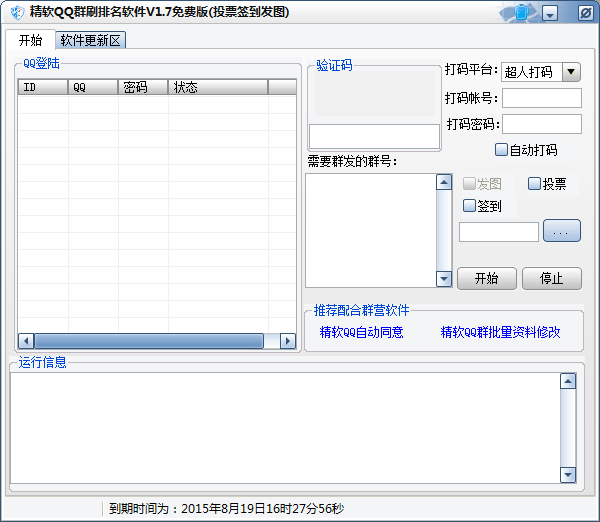Viewport: 600px width, 522px height.
Task: Click the expiration time text in the status bar
Action: (x=227, y=509)
